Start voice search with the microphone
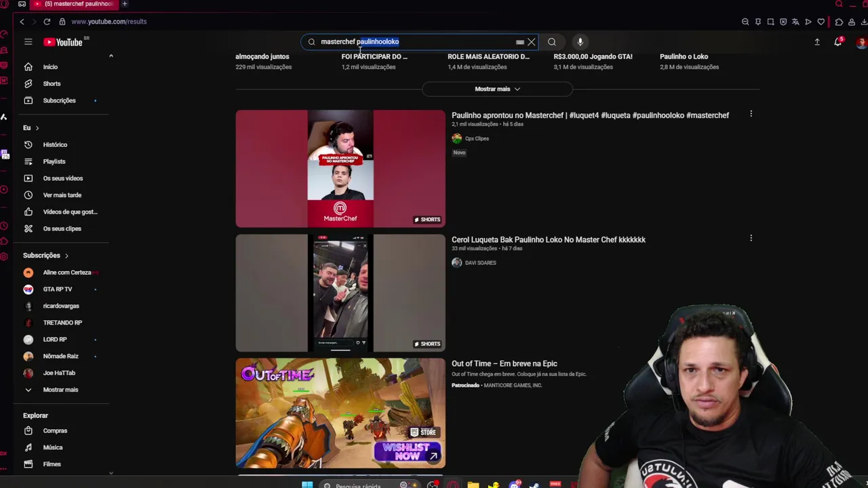Viewport: 868px width, 488px height. (x=580, y=42)
